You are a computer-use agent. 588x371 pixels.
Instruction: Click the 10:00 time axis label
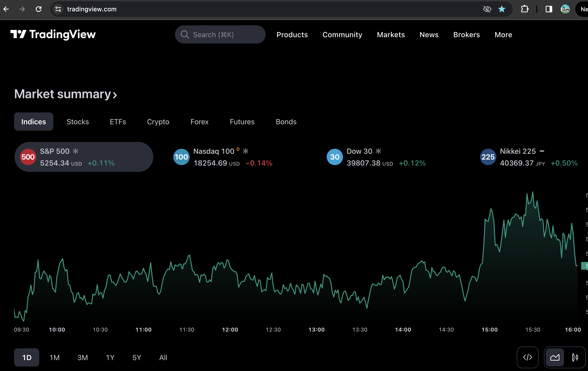57,330
